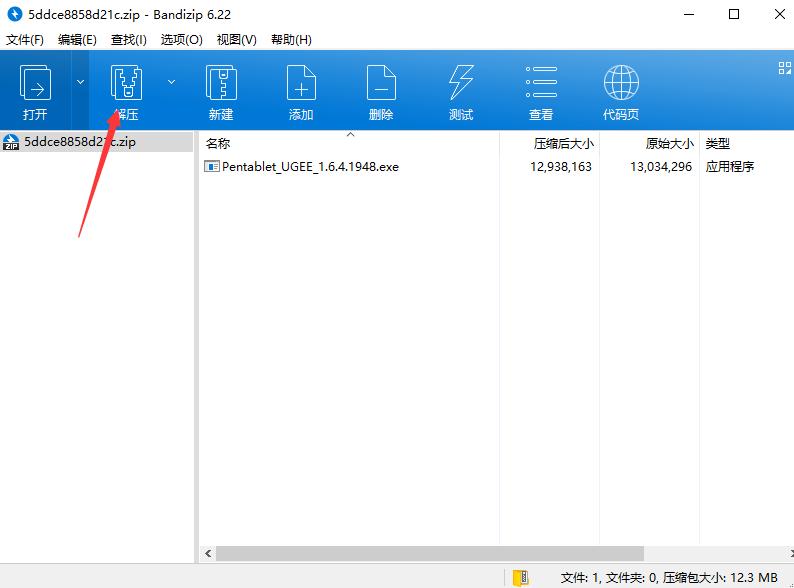Expand the Open button dropdown arrow
Viewport: 794px width, 588px height.
tap(81, 82)
